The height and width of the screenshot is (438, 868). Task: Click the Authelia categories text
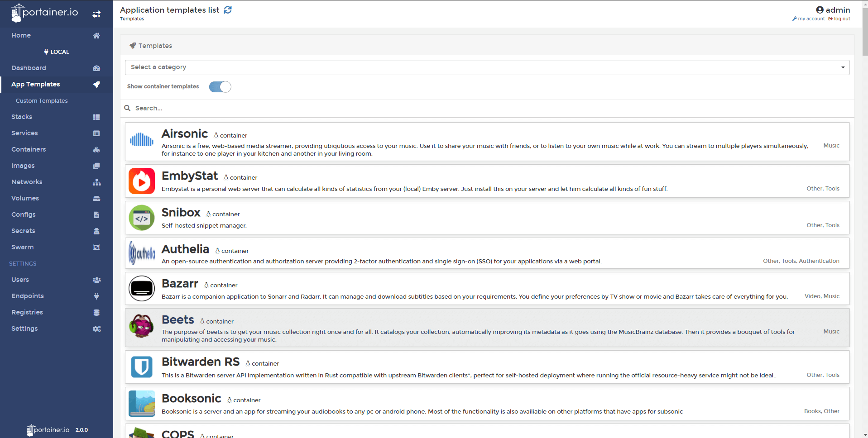tap(801, 261)
